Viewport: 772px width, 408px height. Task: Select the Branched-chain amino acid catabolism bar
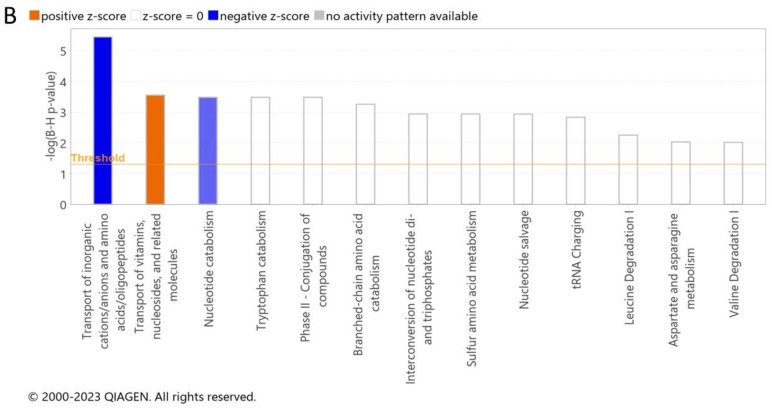pyautogui.click(x=365, y=154)
